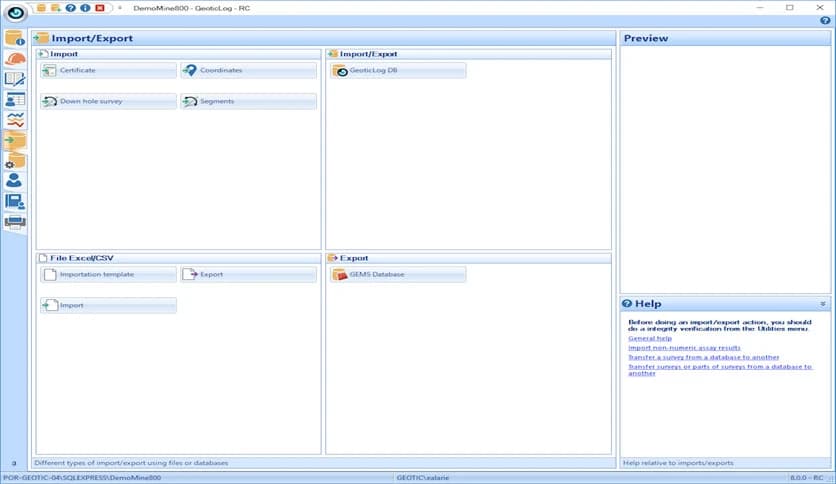This screenshot has width=836, height=484.
Task: Click the red X quick access icon
Action: coord(100,8)
